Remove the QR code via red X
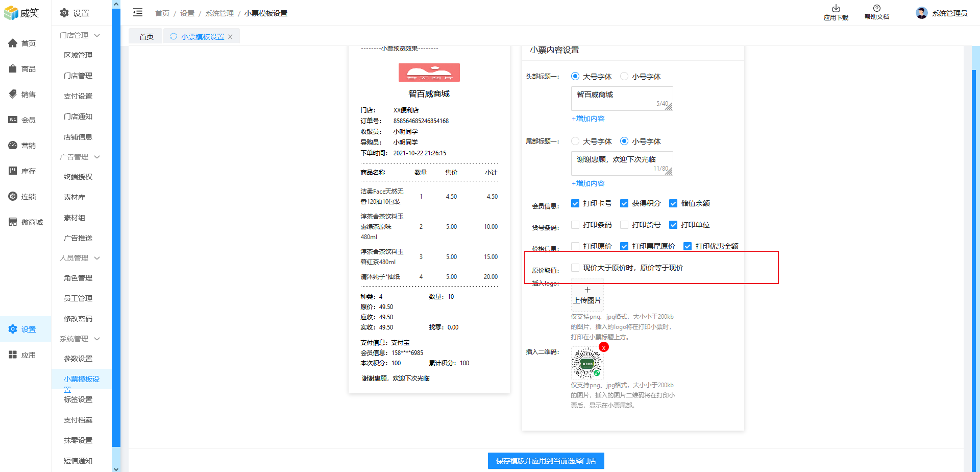Image resolution: width=980 pixels, height=472 pixels. (604, 347)
